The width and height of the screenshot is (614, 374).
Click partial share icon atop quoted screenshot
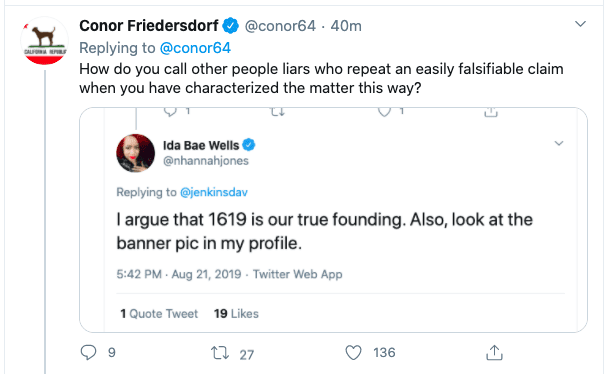pyautogui.click(x=491, y=112)
